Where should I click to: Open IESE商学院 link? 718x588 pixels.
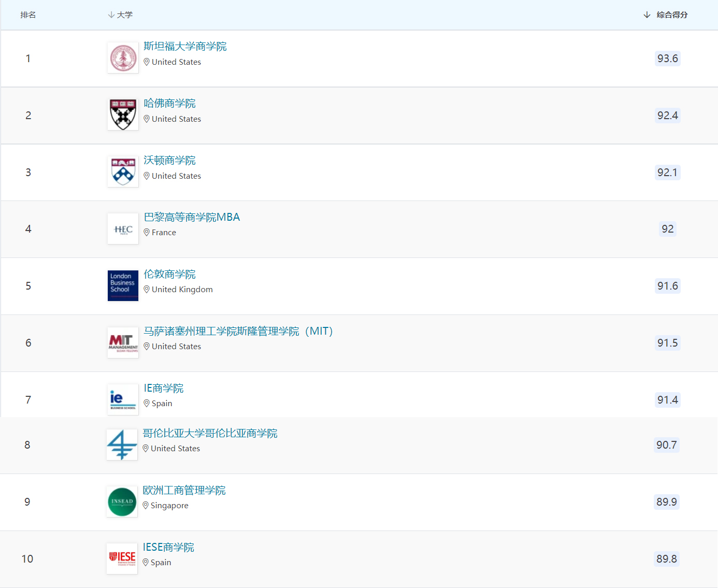168,547
